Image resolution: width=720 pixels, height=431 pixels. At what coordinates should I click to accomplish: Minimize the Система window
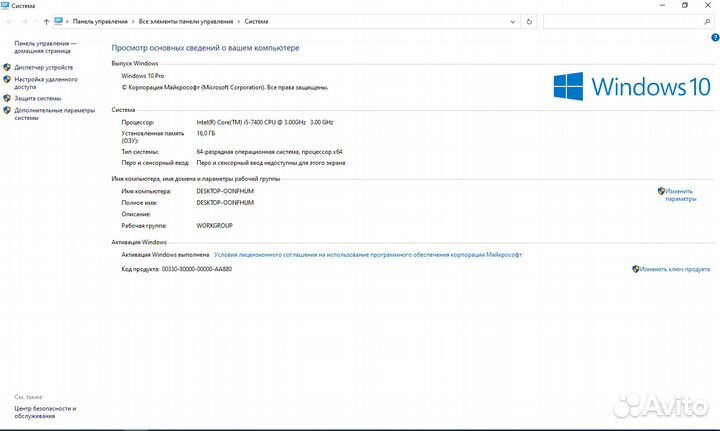662,6
